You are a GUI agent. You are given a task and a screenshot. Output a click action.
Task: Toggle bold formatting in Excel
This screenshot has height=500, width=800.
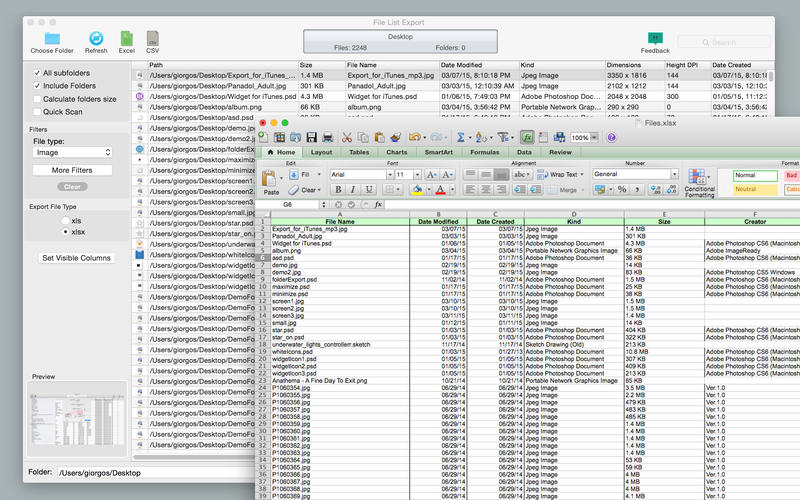point(339,189)
